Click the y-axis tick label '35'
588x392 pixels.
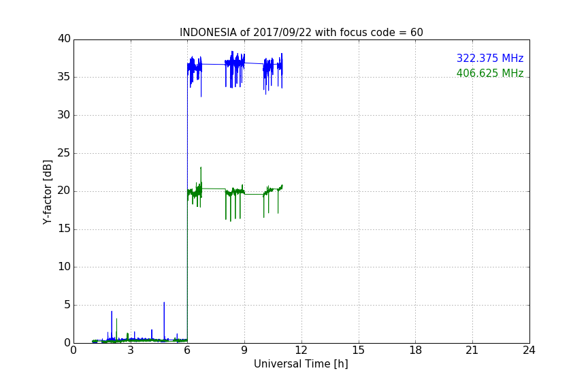pos(64,77)
